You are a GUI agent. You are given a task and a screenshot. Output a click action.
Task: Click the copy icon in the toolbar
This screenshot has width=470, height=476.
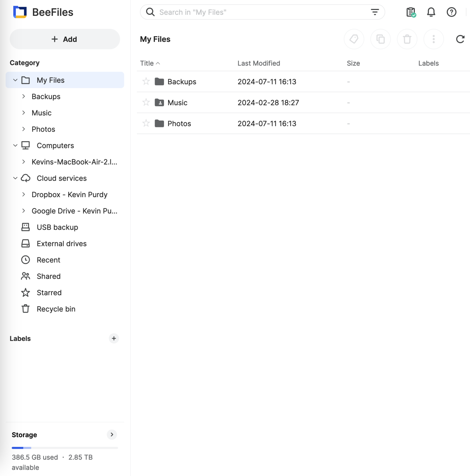pyautogui.click(x=380, y=39)
